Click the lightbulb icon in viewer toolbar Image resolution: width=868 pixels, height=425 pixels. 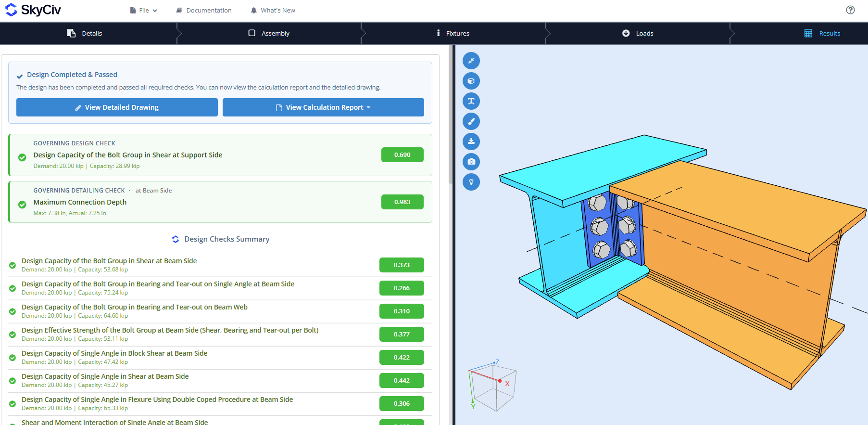[471, 182]
